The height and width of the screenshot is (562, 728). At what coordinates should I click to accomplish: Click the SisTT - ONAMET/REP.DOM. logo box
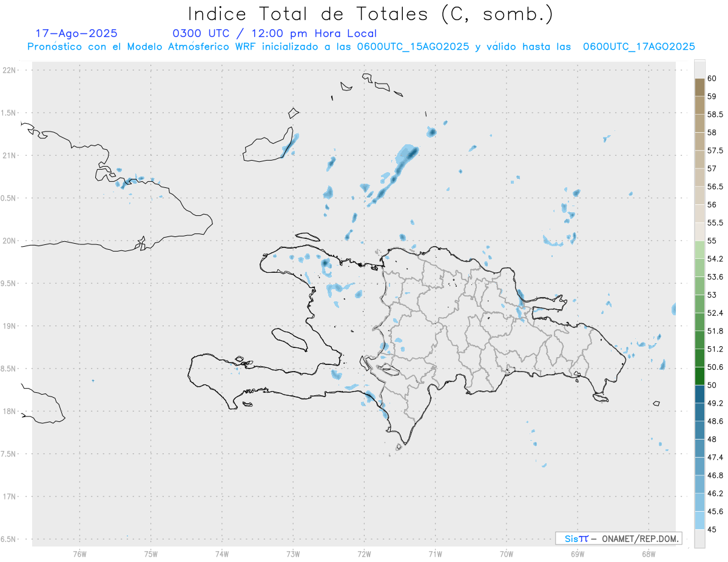coord(618,538)
